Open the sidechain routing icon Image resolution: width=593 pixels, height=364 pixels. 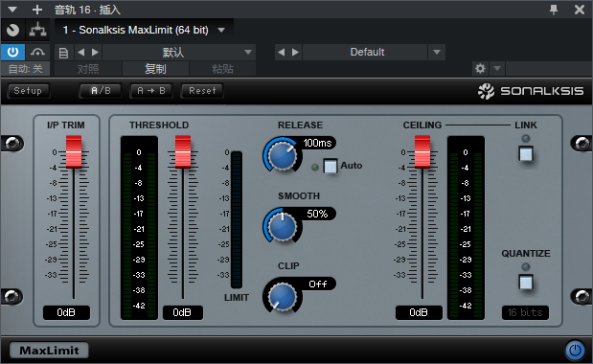[37, 30]
